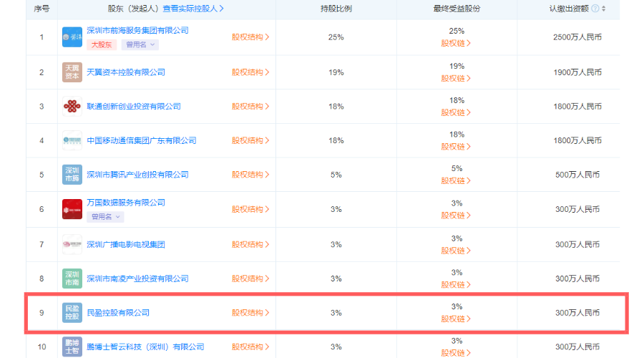Open 深圳市腾讯产业创投有限公司 link
The width and height of the screenshot is (644, 358).
pos(137,175)
